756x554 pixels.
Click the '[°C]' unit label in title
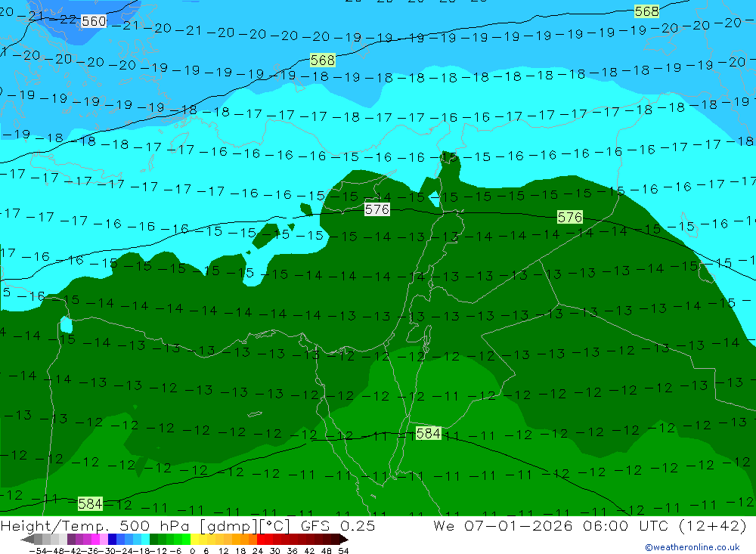(275, 526)
